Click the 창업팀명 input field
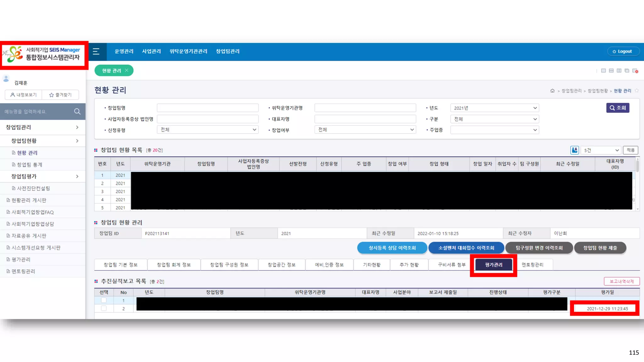The image size is (644, 362). [x=208, y=108]
